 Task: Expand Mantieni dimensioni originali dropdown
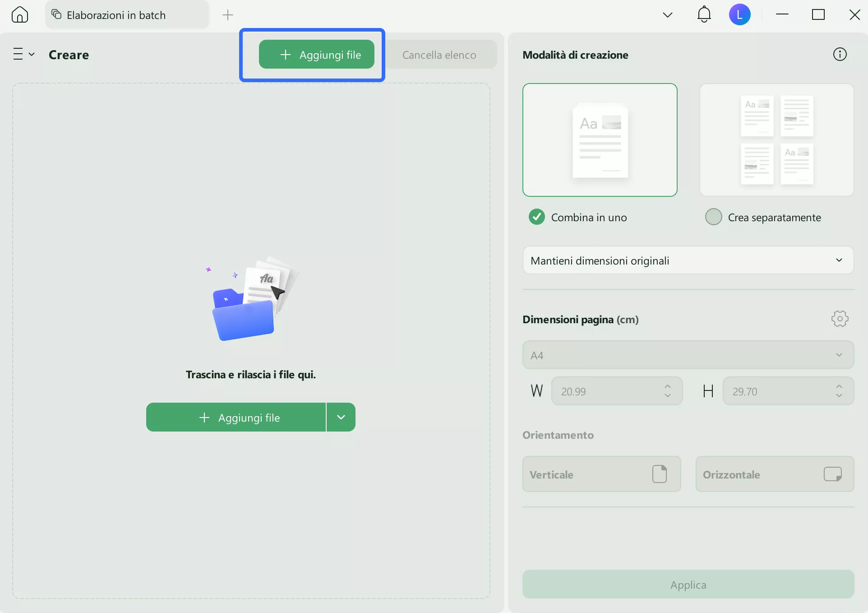point(688,260)
